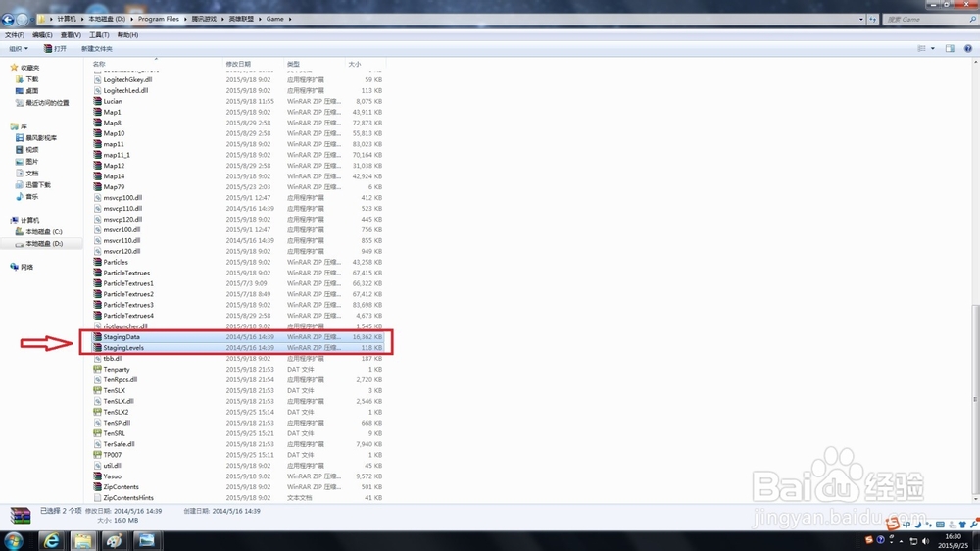980x551 pixels.
Task: Select the Map10 archive icon
Action: pyautogui.click(x=97, y=133)
